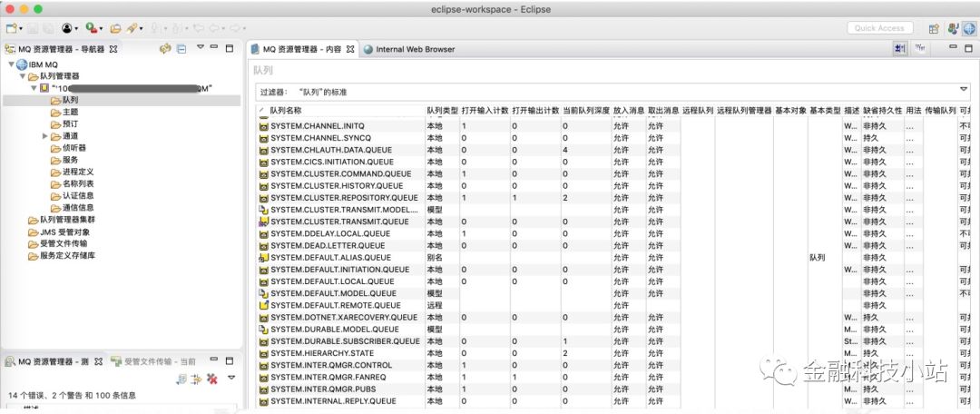Switch to the MQ Explorer perspective globe icon

(969, 28)
